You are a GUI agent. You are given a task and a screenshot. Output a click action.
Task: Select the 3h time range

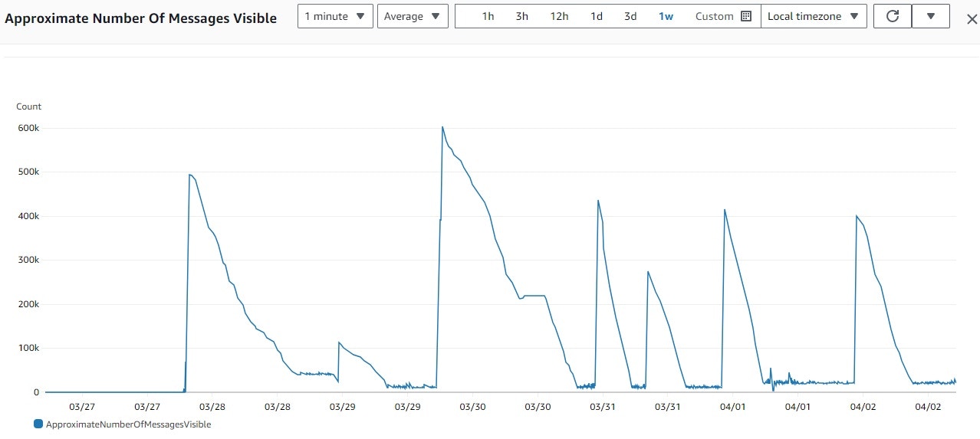coord(521,16)
